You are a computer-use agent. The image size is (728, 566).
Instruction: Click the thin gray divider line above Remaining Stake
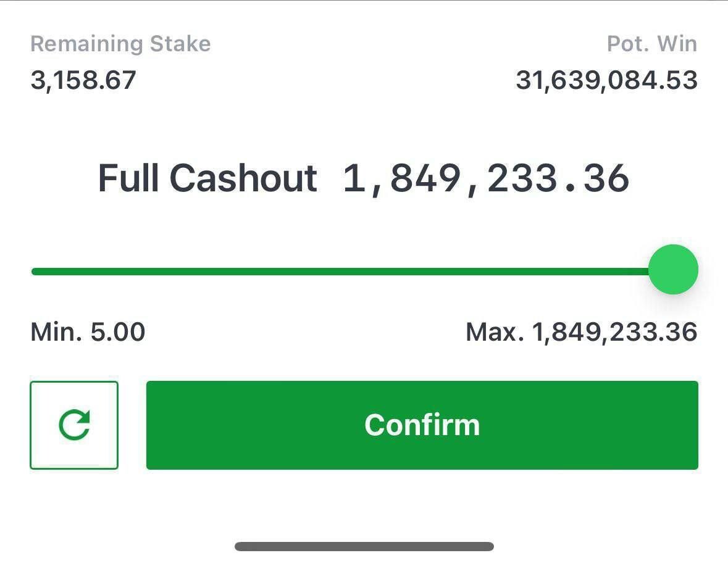[364, 1]
